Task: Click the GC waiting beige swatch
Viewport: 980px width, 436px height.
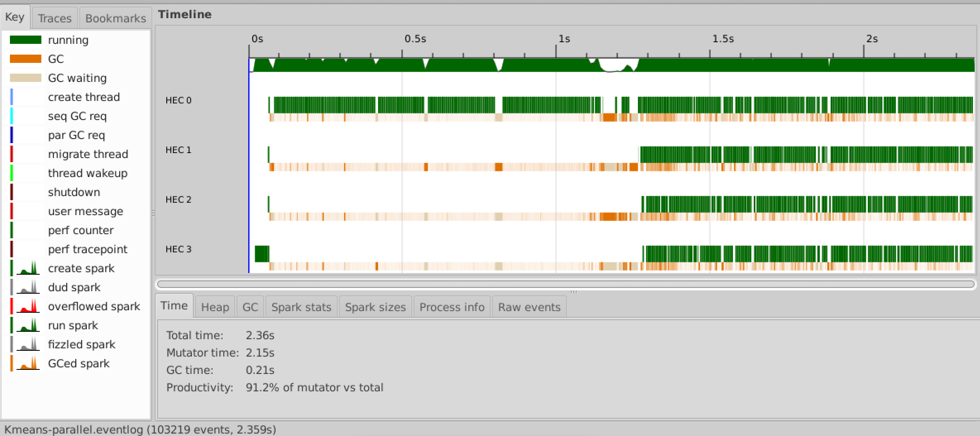Action: coord(26,78)
